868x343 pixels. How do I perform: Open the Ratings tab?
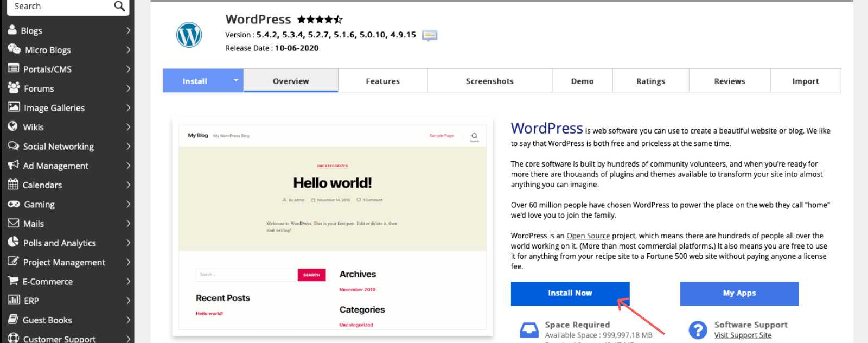(650, 81)
